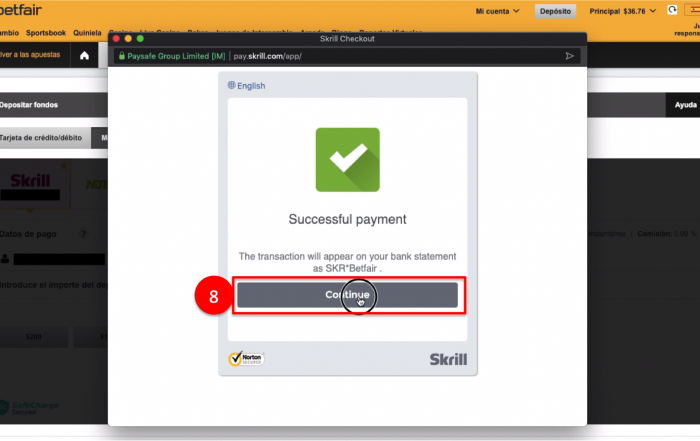700x441 pixels.
Task: Close the Skrill Checkout window
Action: (116, 39)
